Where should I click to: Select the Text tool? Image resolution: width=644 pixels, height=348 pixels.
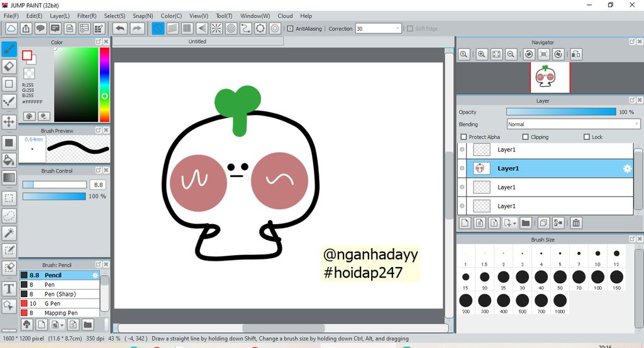click(x=9, y=288)
